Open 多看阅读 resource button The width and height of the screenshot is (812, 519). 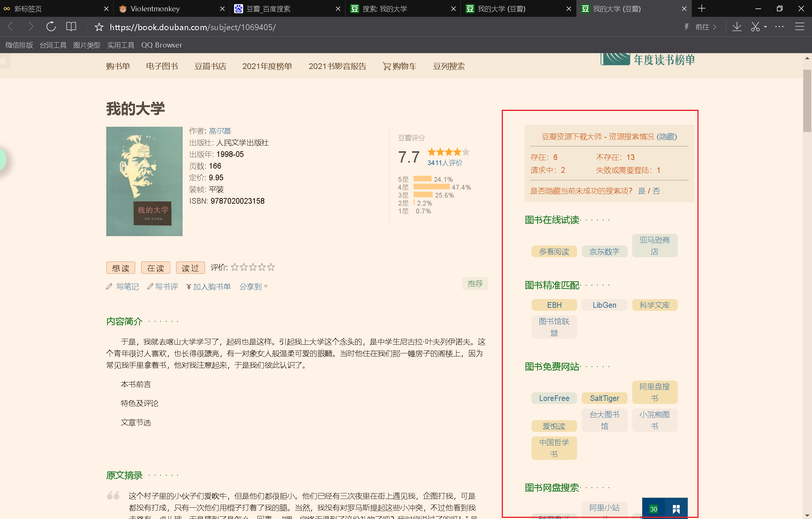554,252
